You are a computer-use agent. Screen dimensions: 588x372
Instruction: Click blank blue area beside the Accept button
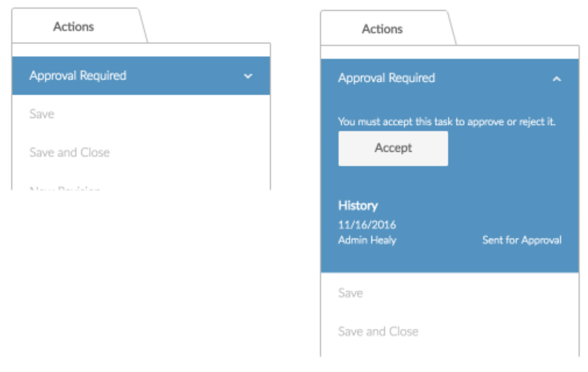(x=508, y=149)
